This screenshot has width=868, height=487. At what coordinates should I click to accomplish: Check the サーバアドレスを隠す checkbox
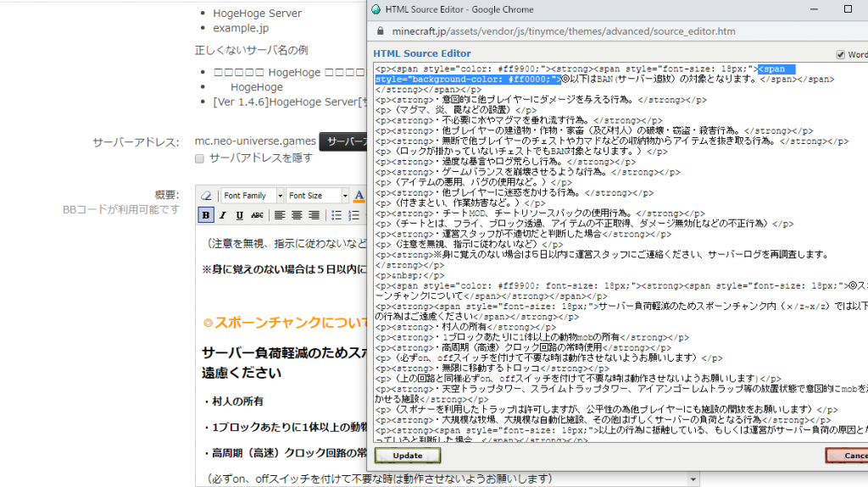(199, 158)
